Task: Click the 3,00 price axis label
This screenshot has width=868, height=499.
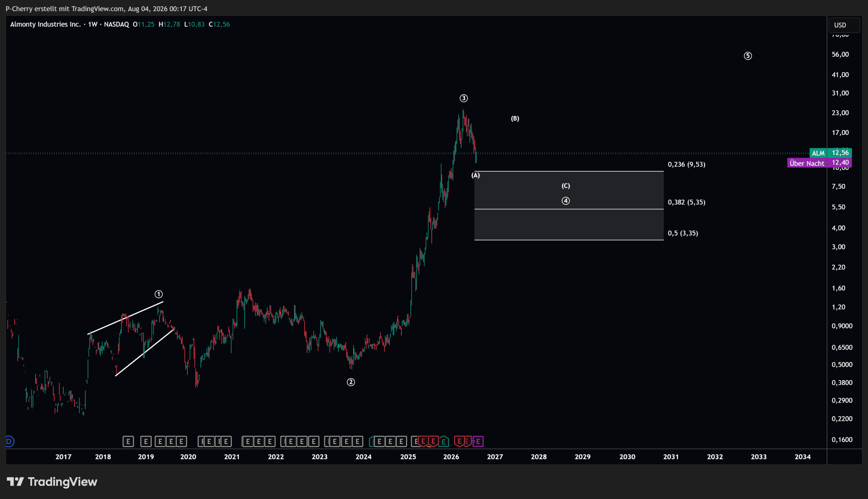Action: 839,247
